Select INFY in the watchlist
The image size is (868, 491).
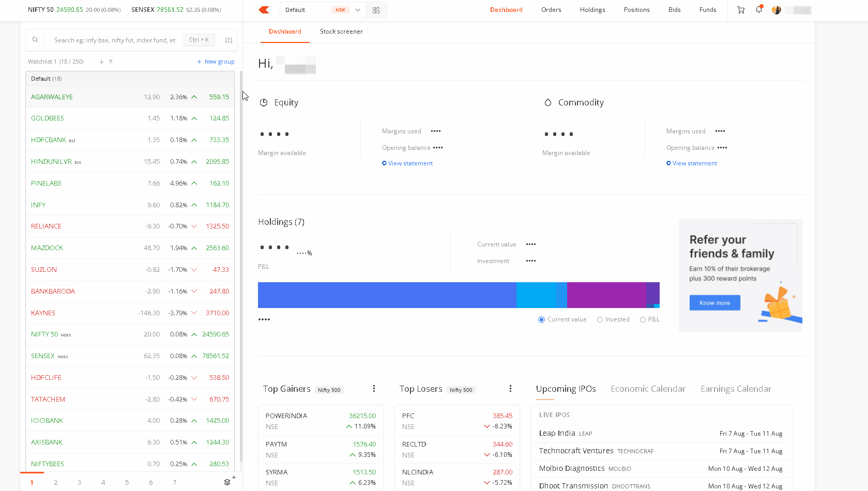pyautogui.click(x=130, y=205)
